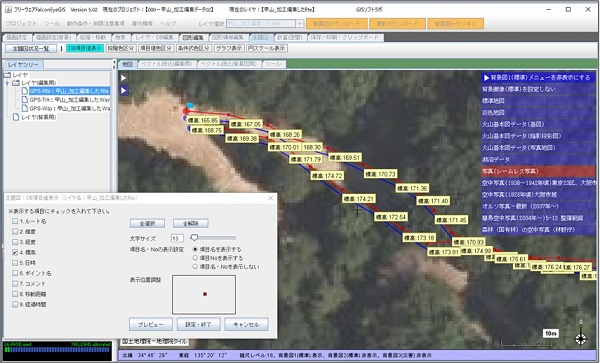Close the DB項目値表示 dialog

coord(271,198)
